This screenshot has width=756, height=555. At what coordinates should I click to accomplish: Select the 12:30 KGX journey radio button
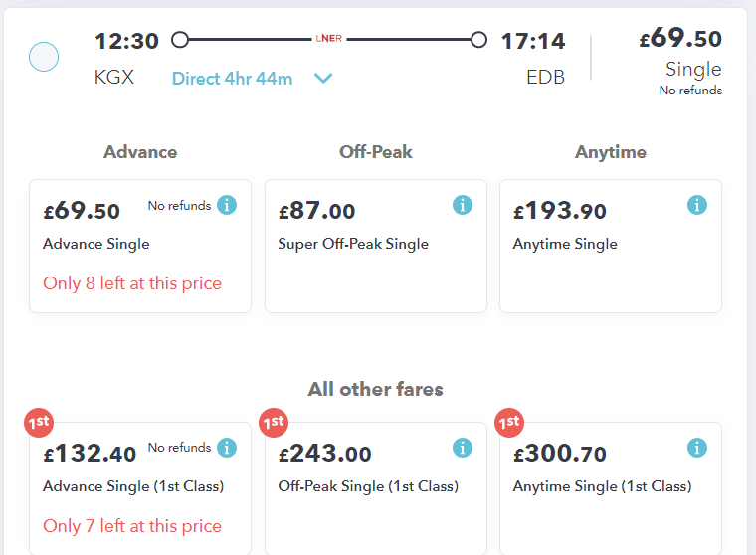click(44, 57)
